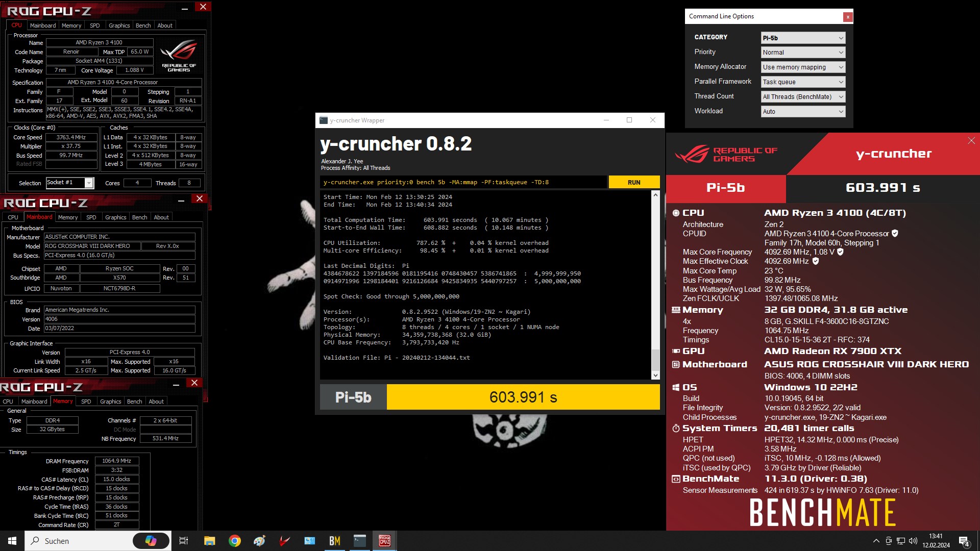This screenshot has height=551, width=980.
Task: Click the Validation File line in y-cruncher output
Action: coord(397,358)
